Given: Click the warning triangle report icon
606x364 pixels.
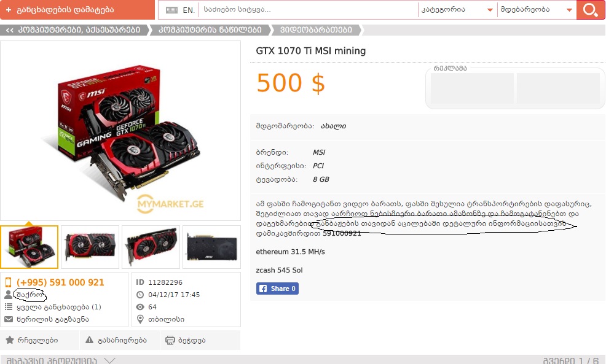Looking at the screenshot, I should coord(89,340).
